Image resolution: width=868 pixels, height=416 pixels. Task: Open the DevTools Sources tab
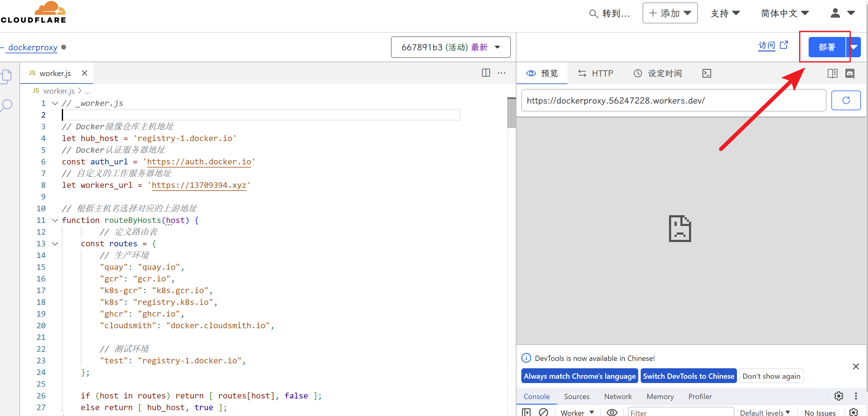point(576,396)
